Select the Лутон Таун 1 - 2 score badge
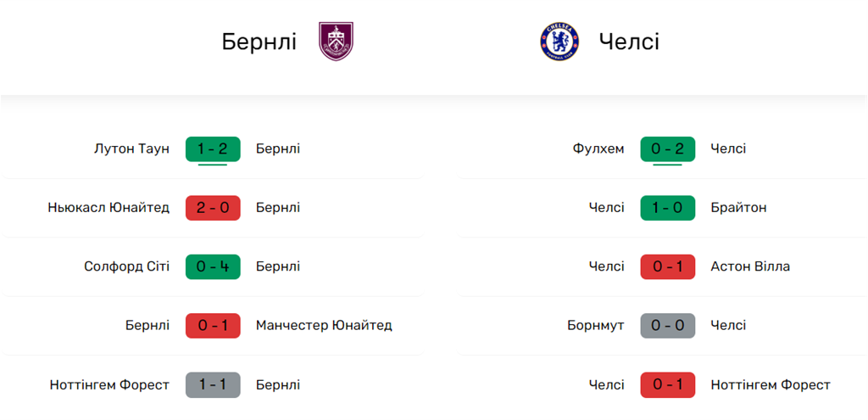Screen dimensions: 868x420 (x=213, y=148)
